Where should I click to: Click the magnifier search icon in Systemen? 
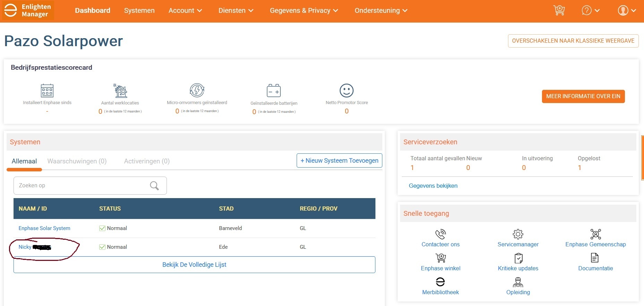click(x=154, y=186)
